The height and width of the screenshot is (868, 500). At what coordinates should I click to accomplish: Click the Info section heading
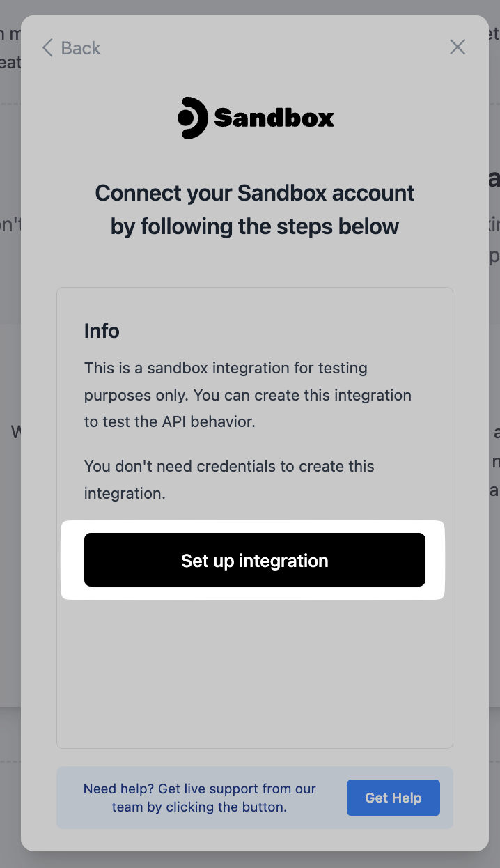[102, 331]
